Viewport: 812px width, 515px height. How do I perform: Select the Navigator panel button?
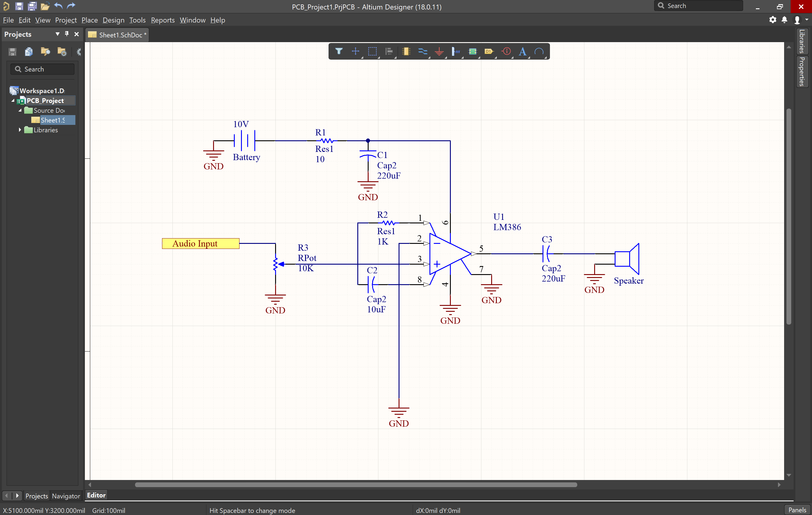tap(65, 495)
